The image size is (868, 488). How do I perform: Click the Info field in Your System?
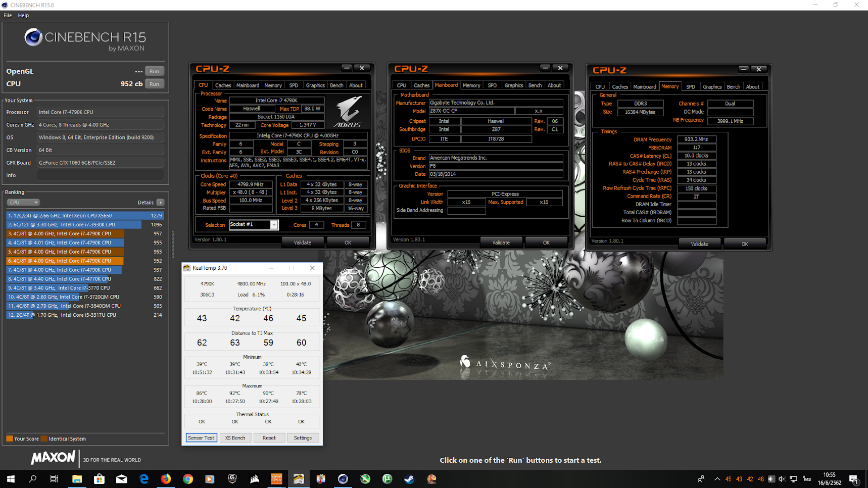click(x=100, y=175)
